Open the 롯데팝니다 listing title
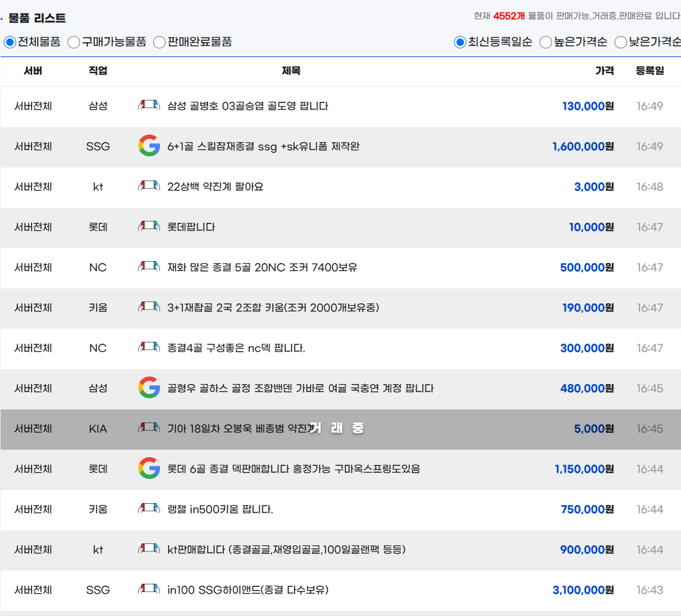 coord(191,227)
